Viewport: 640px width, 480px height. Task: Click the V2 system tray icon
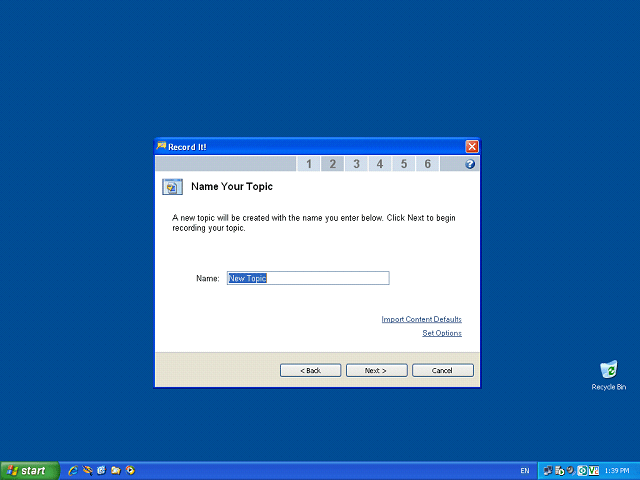[593, 471]
